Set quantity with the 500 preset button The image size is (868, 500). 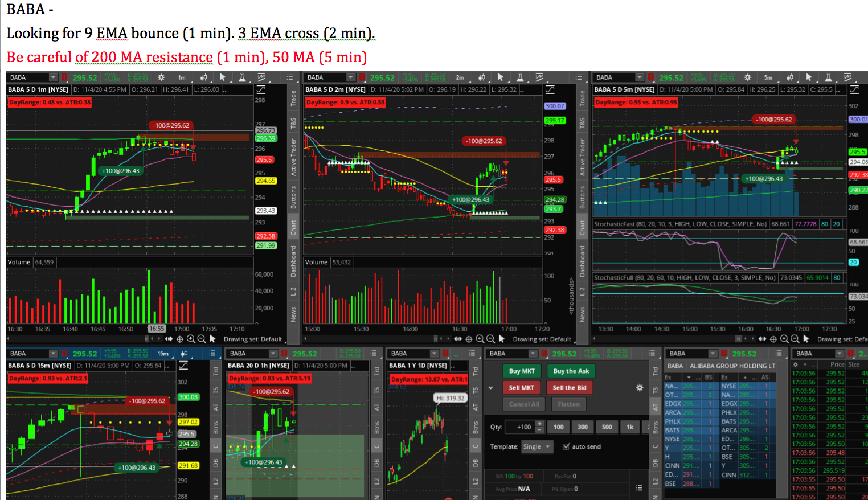point(607,427)
